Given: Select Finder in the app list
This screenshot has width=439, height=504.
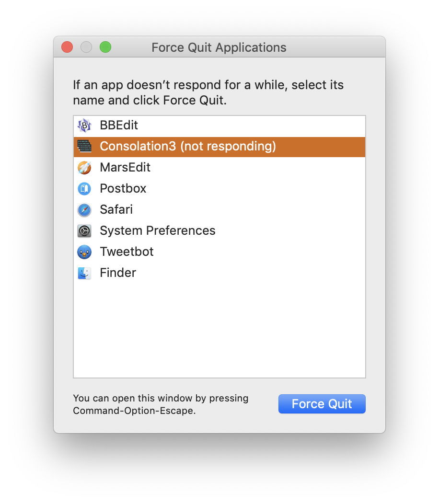Looking at the screenshot, I should pyautogui.click(x=118, y=273).
